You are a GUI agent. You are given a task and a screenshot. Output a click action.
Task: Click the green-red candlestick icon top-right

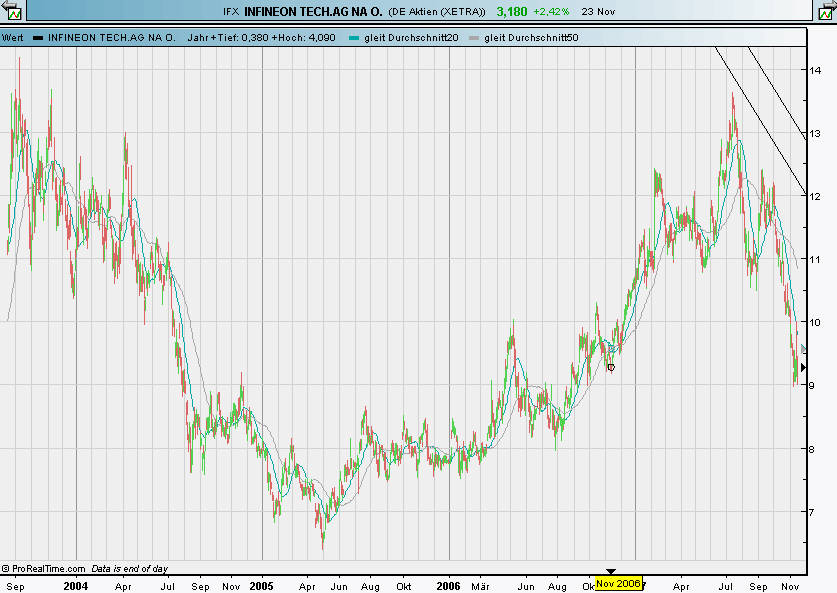point(825,14)
